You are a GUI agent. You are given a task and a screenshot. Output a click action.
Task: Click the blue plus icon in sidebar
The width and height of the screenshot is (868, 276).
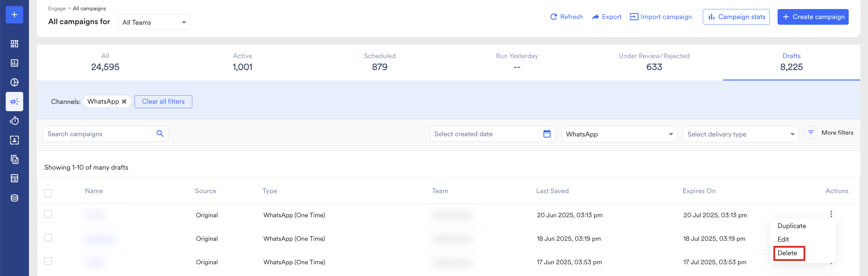click(x=14, y=15)
